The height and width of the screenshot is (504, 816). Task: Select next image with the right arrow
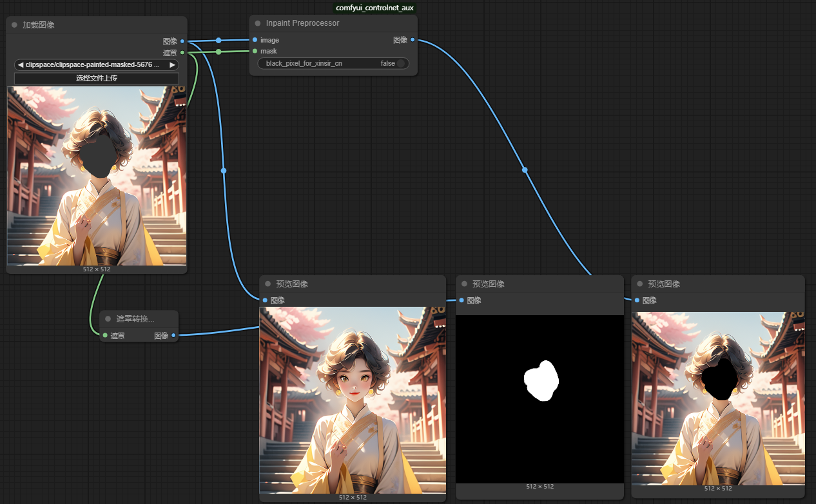click(x=172, y=65)
